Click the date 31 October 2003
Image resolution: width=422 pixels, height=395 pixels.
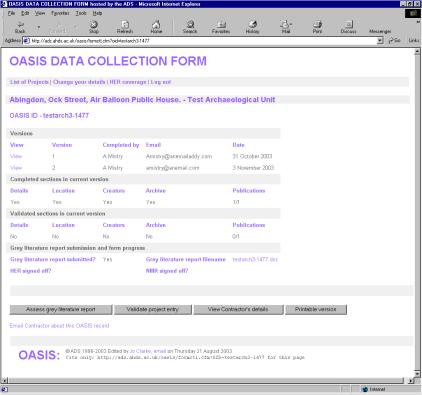click(x=252, y=156)
